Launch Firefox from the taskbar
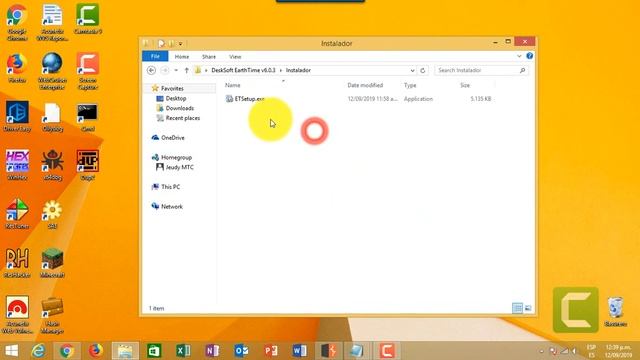The width and height of the screenshot is (640, 360). (96, 351)
